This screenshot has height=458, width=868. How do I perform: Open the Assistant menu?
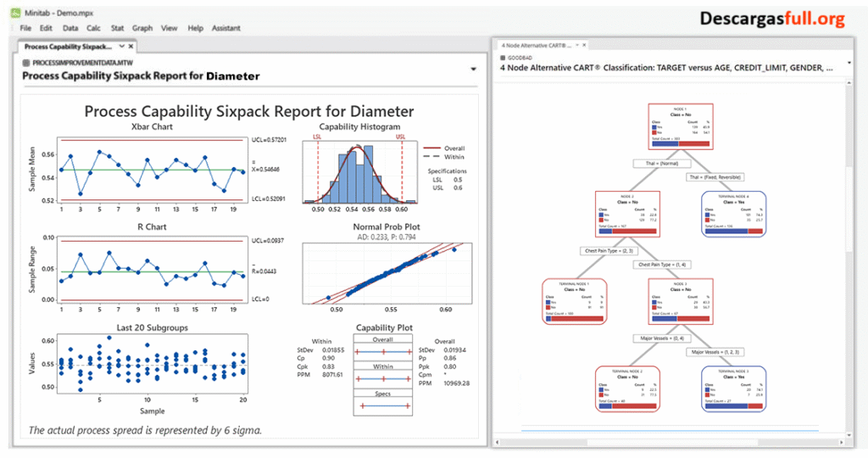point(226,28)
